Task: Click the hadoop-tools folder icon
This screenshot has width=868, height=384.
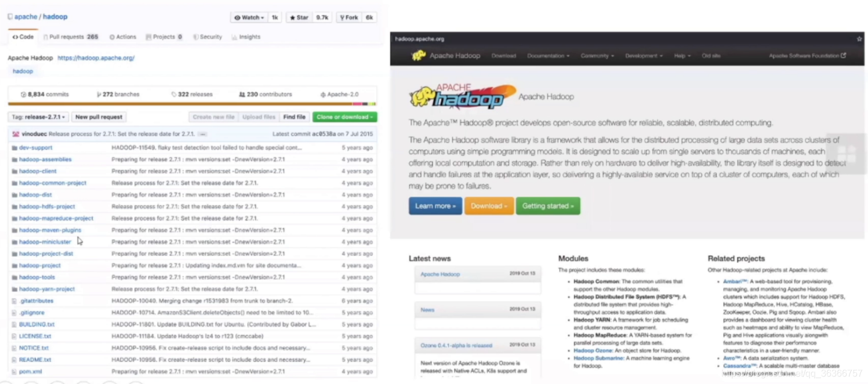Action: coord(14,277)
